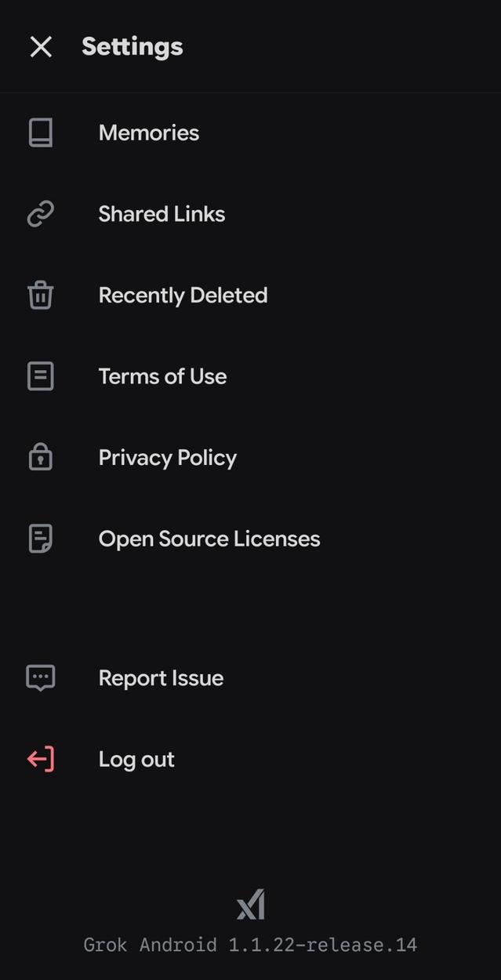Image resolution: width=501 pixels, height=980 pixels.
Task: View Recently Deleted conversations
Action: pyautogui.click(x=183, y=295)
